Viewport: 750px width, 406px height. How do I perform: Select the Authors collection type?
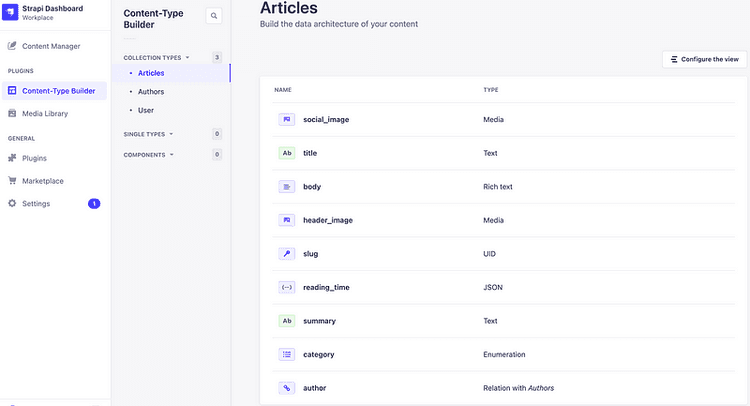[x=151, y=92]
